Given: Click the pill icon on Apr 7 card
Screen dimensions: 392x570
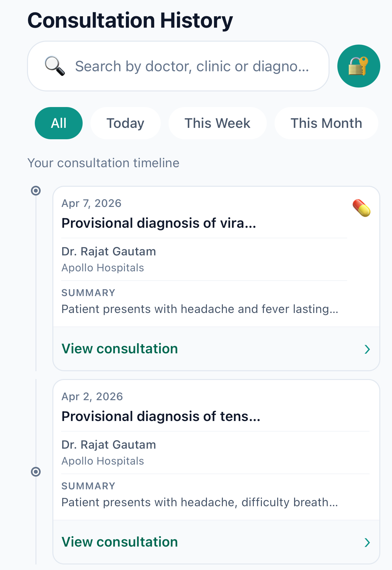Looking at the screenshot, I should point(361,208).
